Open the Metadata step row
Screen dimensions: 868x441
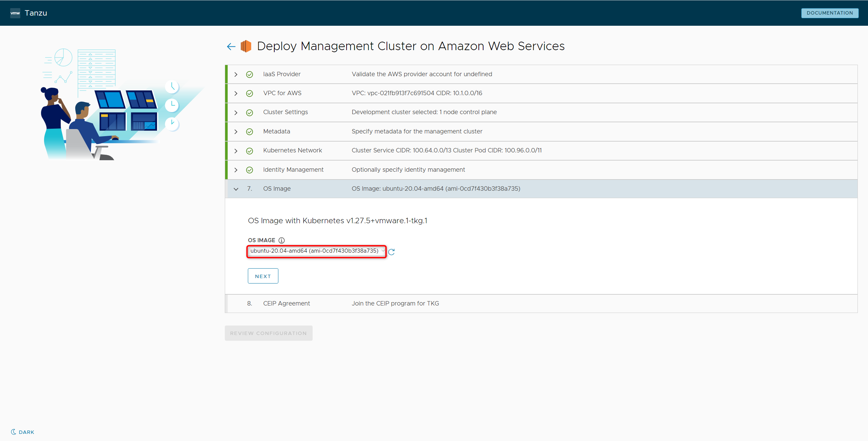[x=277, y=131]
